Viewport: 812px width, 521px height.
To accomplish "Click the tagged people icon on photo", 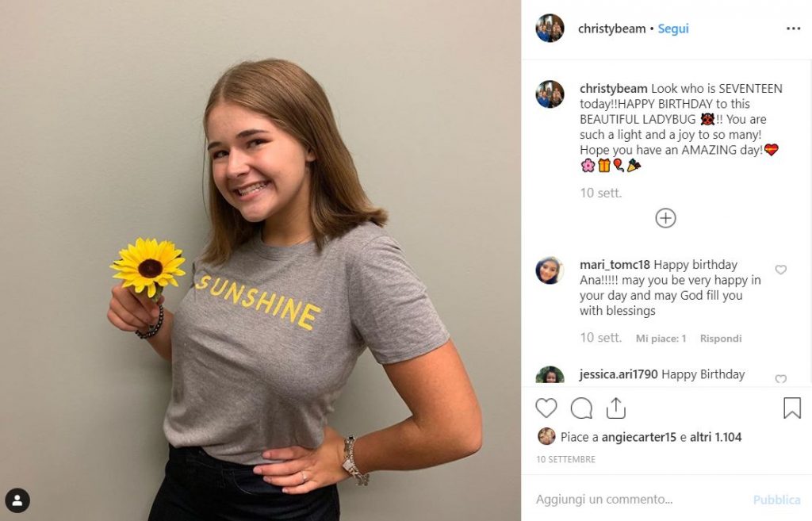I will (x=17, y=500).
